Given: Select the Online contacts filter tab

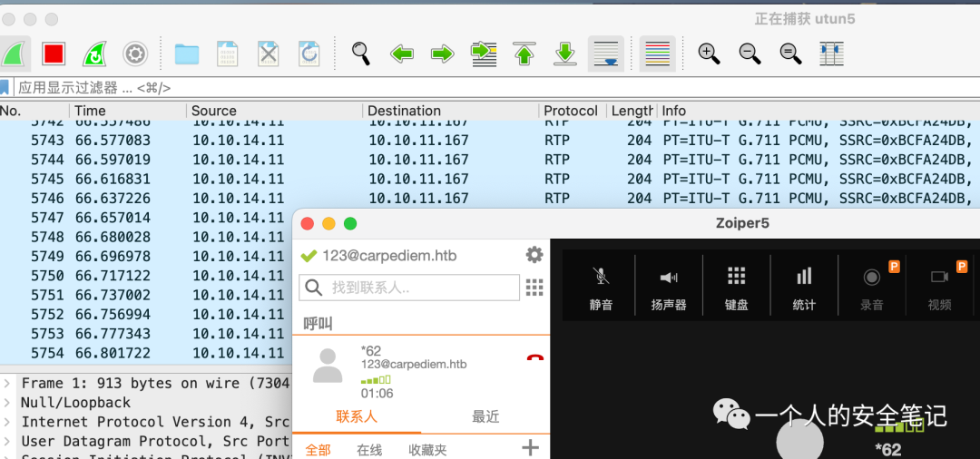Looking at the screenshot, I should 369,450.
